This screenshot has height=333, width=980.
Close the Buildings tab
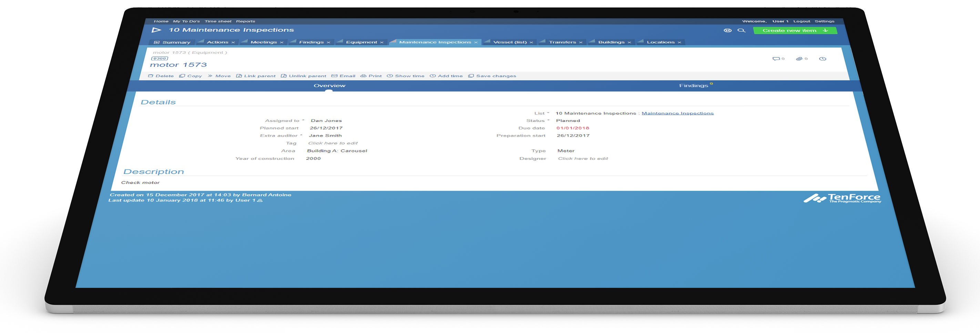629,43
